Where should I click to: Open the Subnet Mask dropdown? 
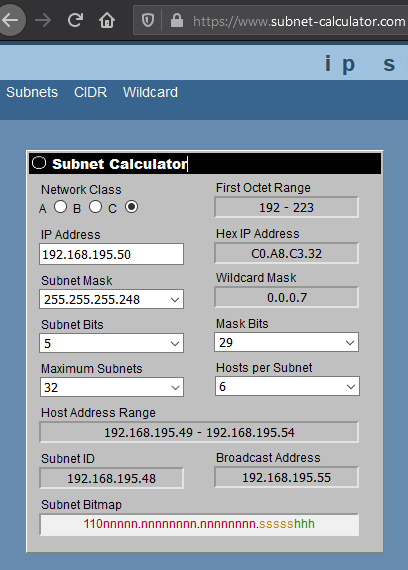(111, 299)
